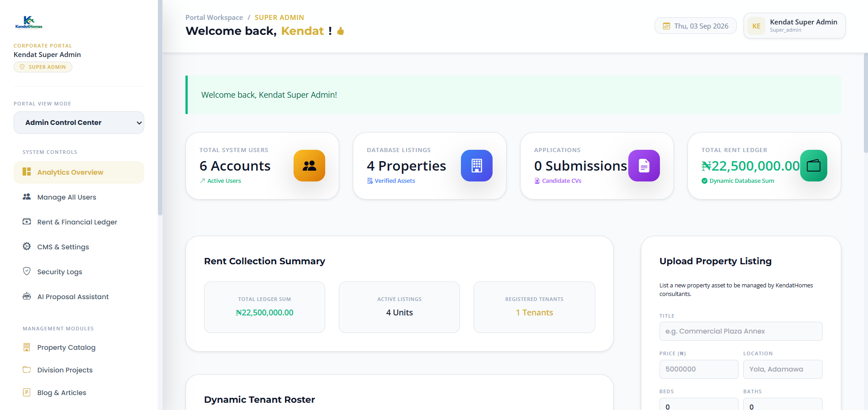This screenshot has width=868, height=410.
Task: Navigate to Division Projects
Action: point(79,370)
